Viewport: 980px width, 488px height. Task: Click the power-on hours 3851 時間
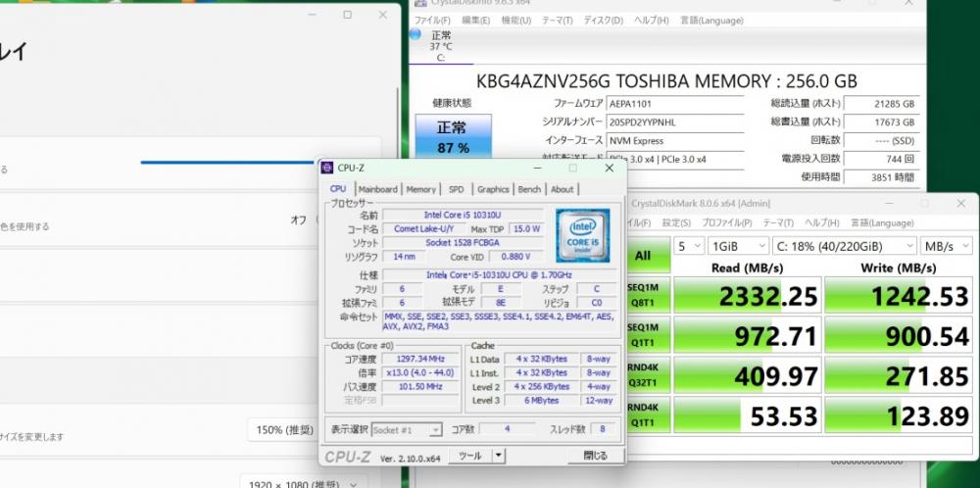881,176
